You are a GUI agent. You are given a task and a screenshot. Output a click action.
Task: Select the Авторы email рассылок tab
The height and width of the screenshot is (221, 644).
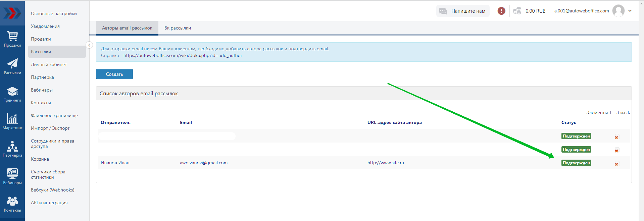pos(127,28)
